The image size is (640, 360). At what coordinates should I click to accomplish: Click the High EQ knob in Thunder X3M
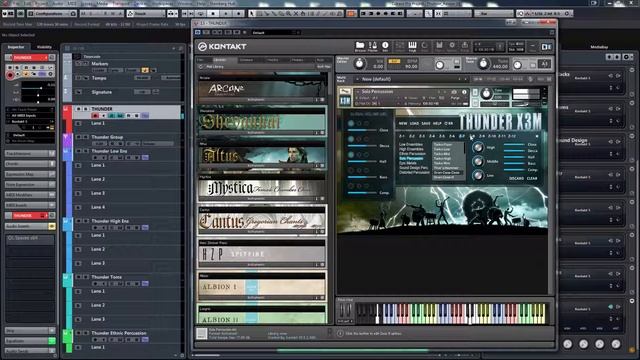coord(478,147)
